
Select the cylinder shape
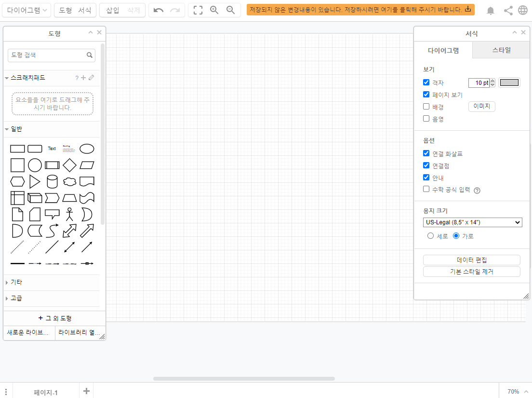[x=52, y=182]
